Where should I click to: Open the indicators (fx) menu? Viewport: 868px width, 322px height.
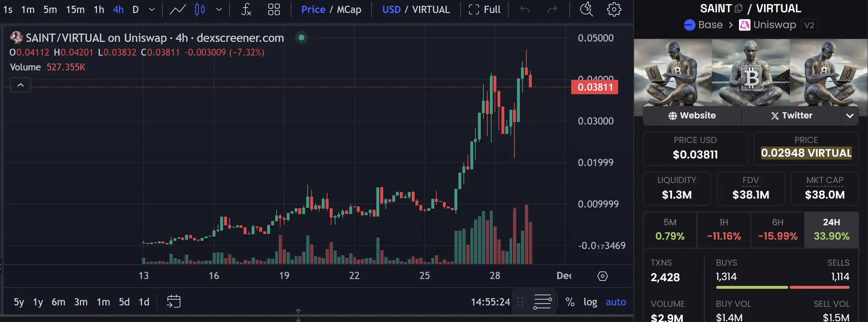(246, 10)
